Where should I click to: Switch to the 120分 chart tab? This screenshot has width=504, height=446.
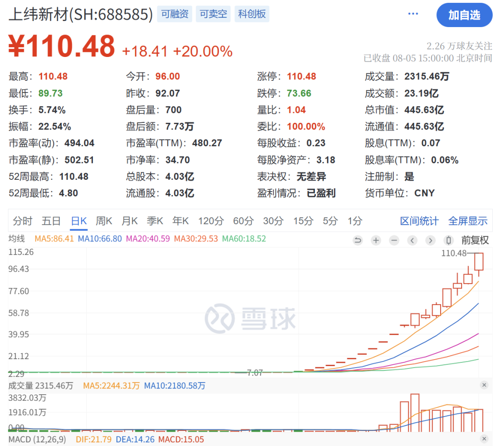[211, 221]
